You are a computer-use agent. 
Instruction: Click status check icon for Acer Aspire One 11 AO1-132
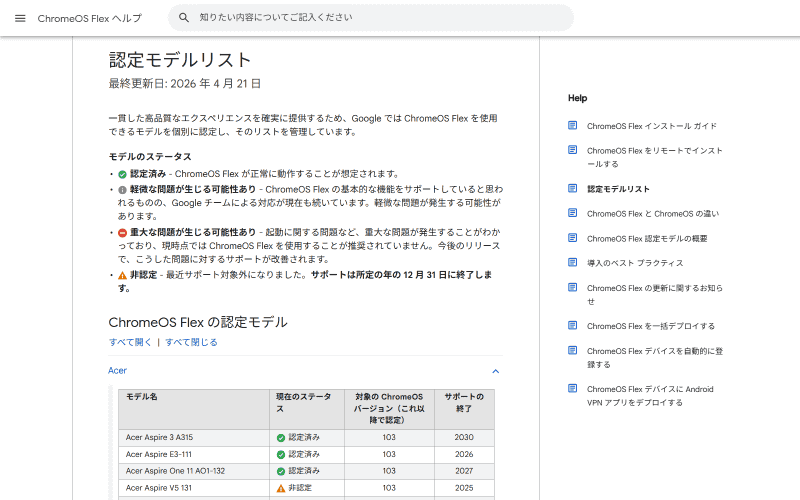click(x=281, y=471)
